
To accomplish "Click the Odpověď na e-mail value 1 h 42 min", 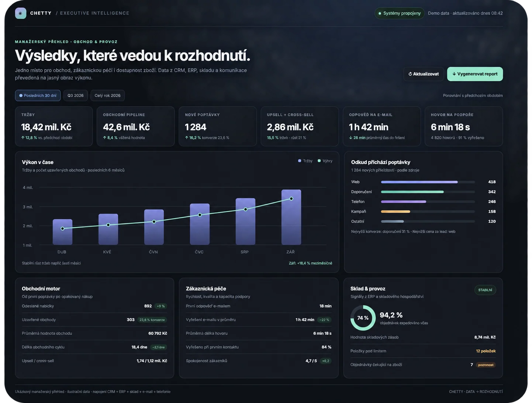I will (369, 127).
